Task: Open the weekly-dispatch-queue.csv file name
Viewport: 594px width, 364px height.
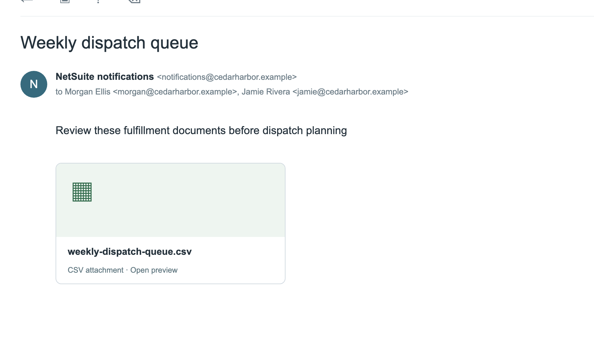Action: [x=130, y=252]
